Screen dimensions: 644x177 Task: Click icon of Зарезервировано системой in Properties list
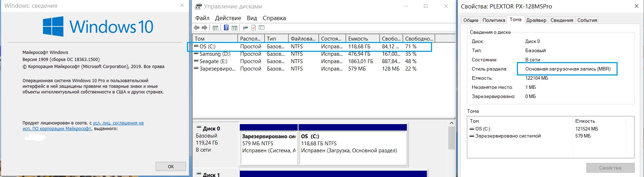point(472,136)
